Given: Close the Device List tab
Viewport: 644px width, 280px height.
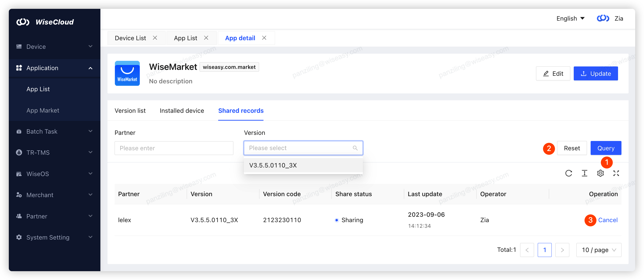Looking at the screenshot, I should pos(155,38).
